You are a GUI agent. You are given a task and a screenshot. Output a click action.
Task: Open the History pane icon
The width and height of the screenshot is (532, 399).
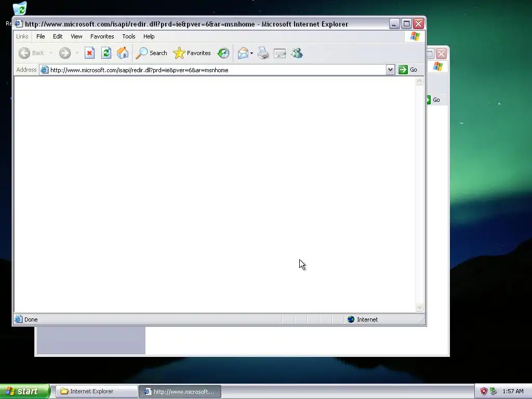(x=223, y=53)
